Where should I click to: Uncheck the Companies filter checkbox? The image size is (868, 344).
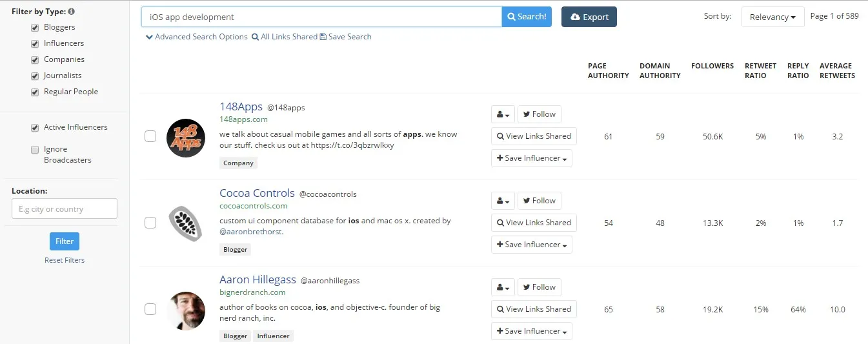35,60
